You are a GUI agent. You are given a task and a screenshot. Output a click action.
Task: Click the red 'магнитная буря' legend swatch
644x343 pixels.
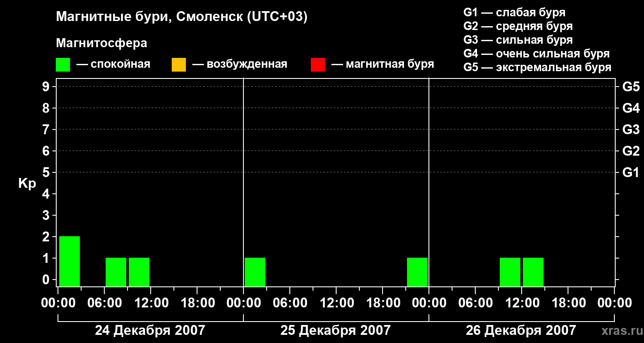(x=318, y=65)
